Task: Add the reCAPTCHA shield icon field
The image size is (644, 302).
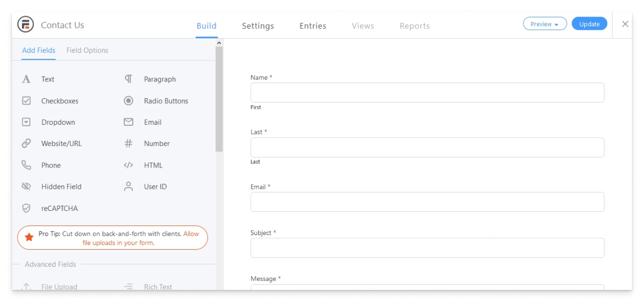Action: pos(27,208)
